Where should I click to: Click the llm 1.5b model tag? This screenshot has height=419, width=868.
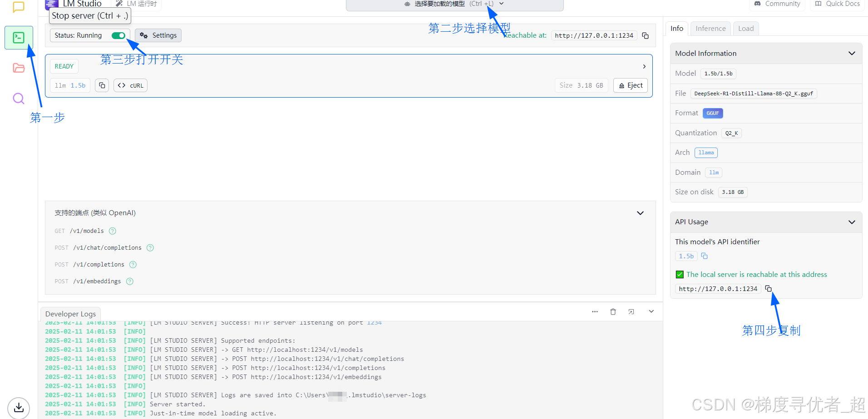click(70, 85)
